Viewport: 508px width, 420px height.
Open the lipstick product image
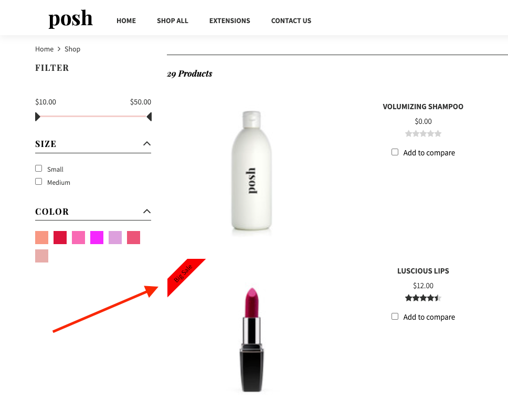point(252,340)
